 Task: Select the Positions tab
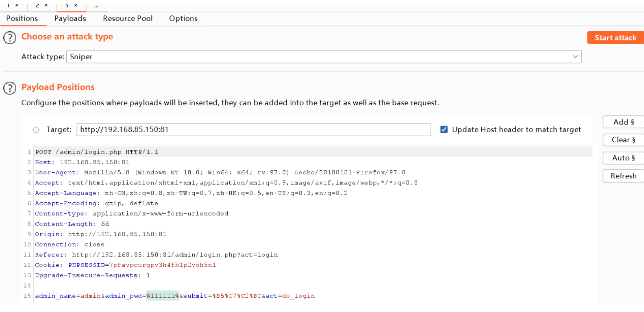[x=22, y=18]
